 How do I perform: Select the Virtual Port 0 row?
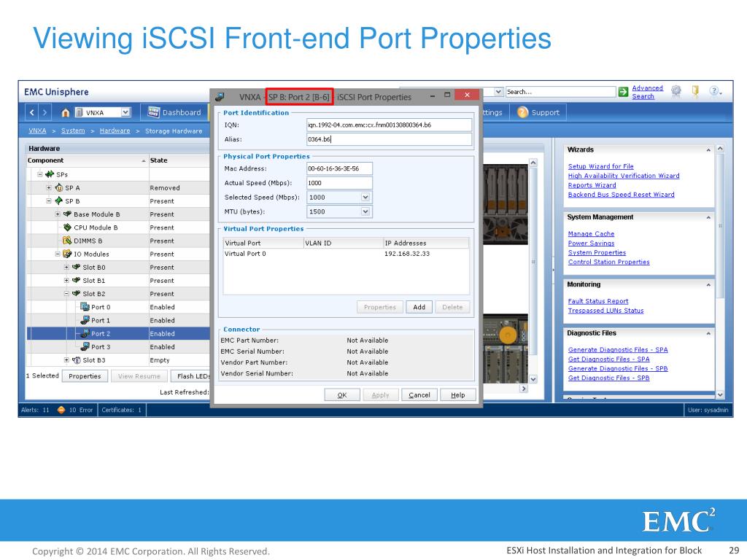click(x=347, y=254)
